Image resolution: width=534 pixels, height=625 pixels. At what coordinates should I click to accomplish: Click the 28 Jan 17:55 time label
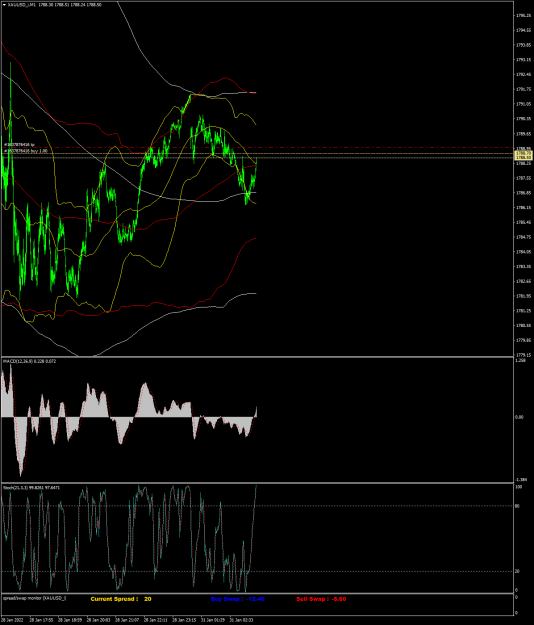click(41, 620)
